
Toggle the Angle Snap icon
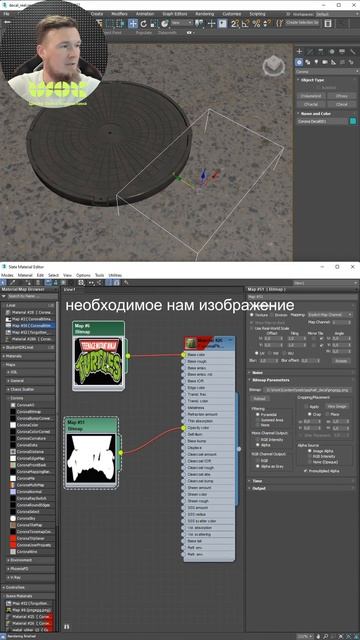[x=245, y=24]
